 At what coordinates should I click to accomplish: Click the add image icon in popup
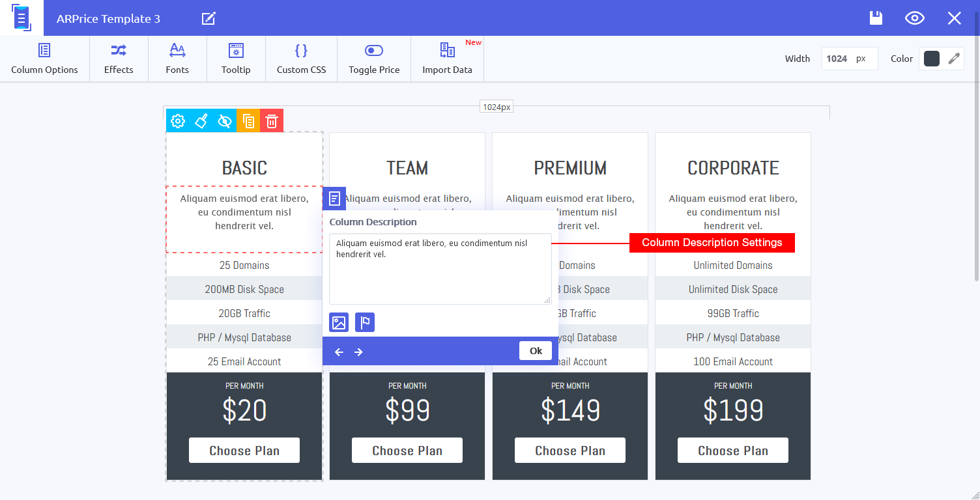(339, 322)
